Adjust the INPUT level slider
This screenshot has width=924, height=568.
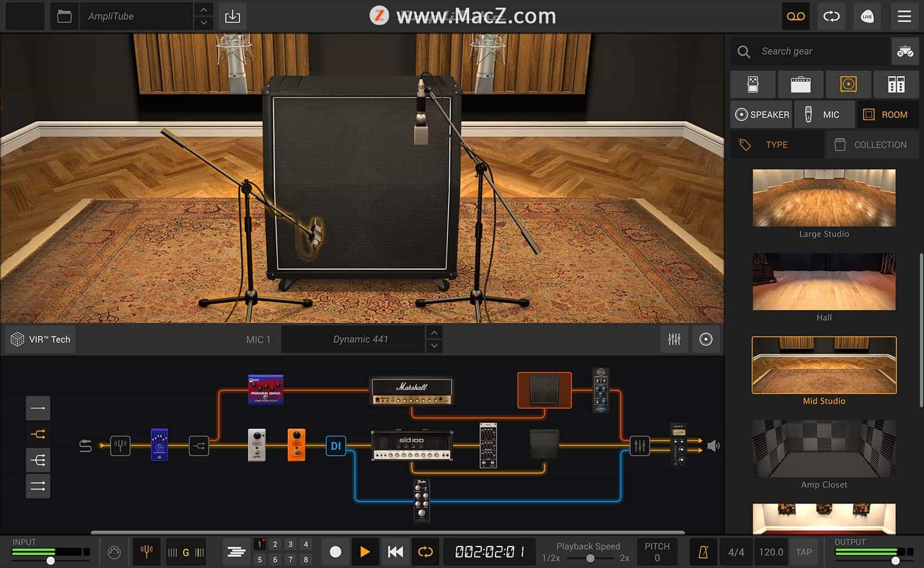click(x=51, y=560)
